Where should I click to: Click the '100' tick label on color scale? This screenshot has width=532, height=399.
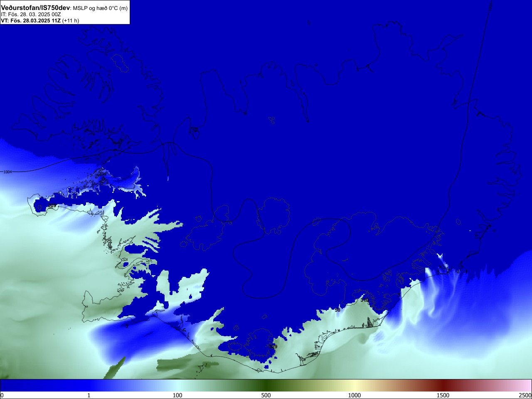tap(177, 395)
